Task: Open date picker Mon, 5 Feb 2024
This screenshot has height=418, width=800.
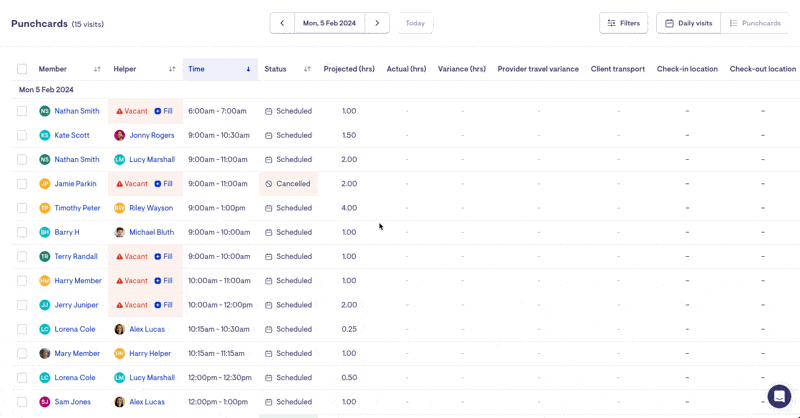Action: coord(329,23)
